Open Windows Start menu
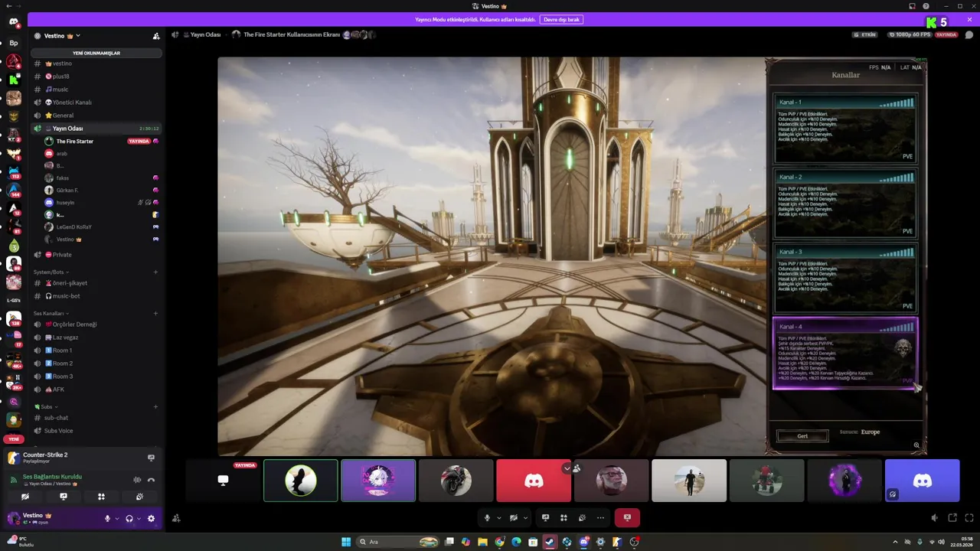Viewport: 980px width, 551px height. pos(346,542)
